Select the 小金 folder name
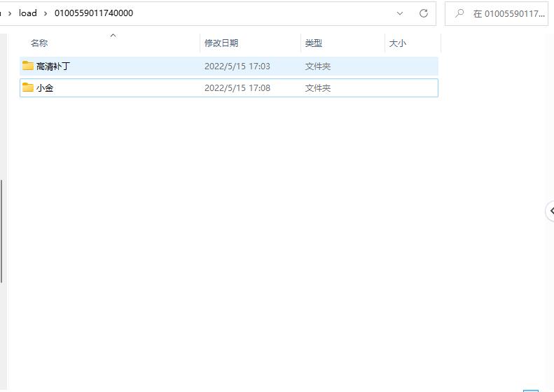The image size is (554, 392). pyautogui.click(x=45, y=88)
